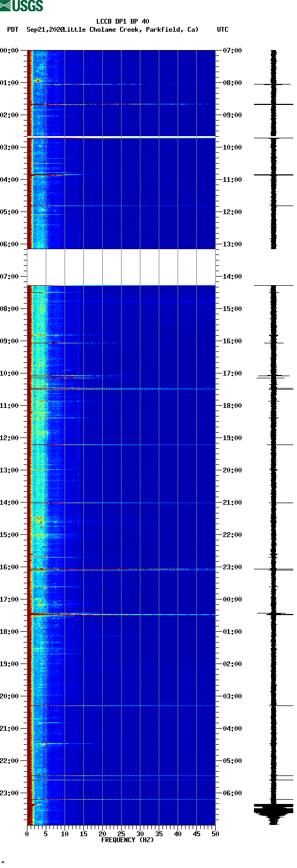Click the "17:00" label on PDT axis

pos(9,599)
